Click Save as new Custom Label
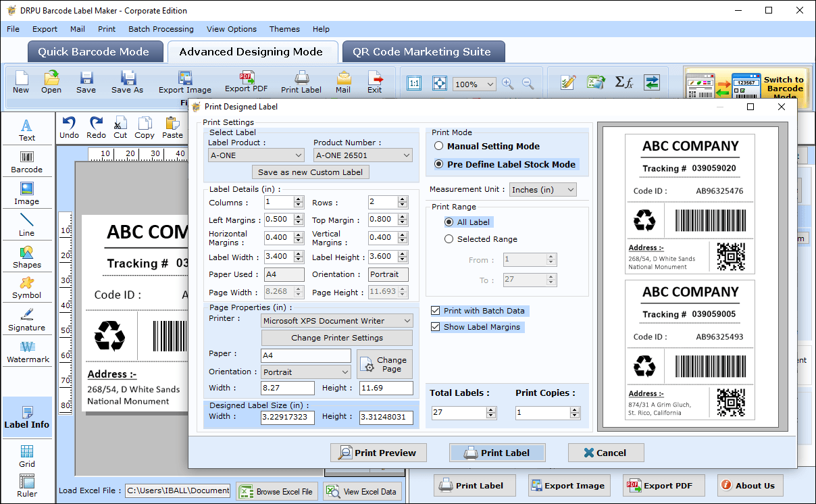This screenshot has height=504, width=816. click(x=310, y=172)
